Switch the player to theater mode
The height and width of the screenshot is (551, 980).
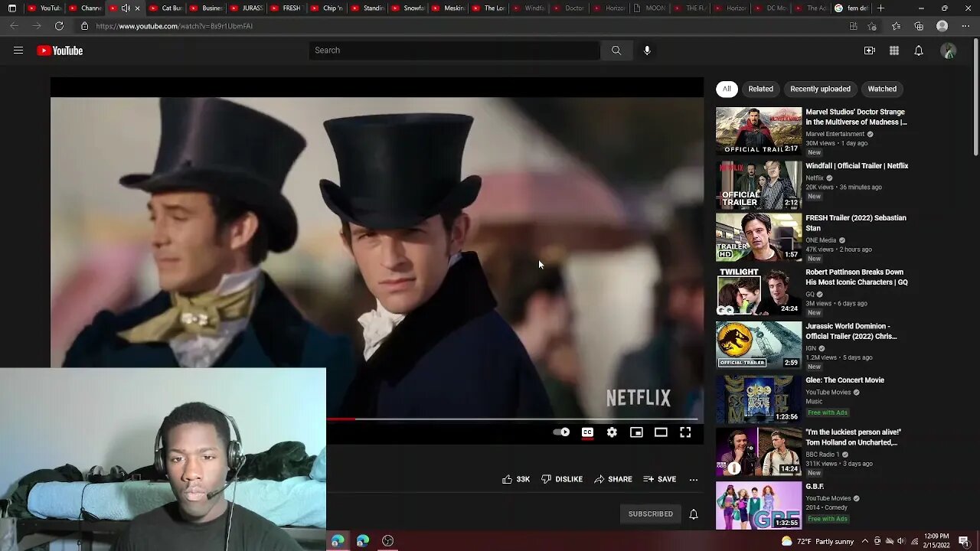[x=661, y=432]
